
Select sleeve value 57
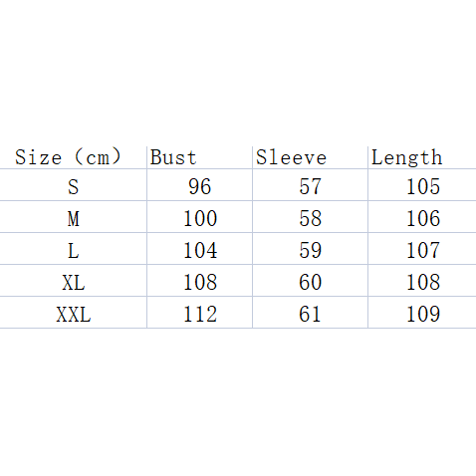pyautogui.click(x=310, y=185)
